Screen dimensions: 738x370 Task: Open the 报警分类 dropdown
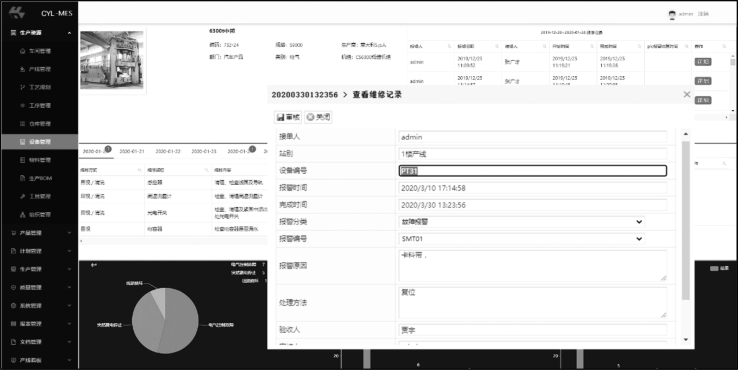pos(521,222)
